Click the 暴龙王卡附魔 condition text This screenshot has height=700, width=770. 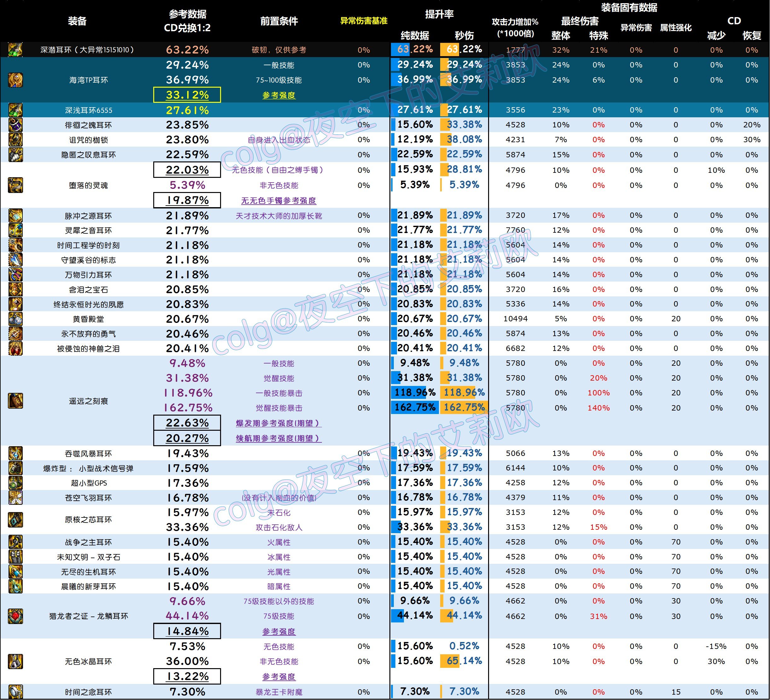[279, 692]
